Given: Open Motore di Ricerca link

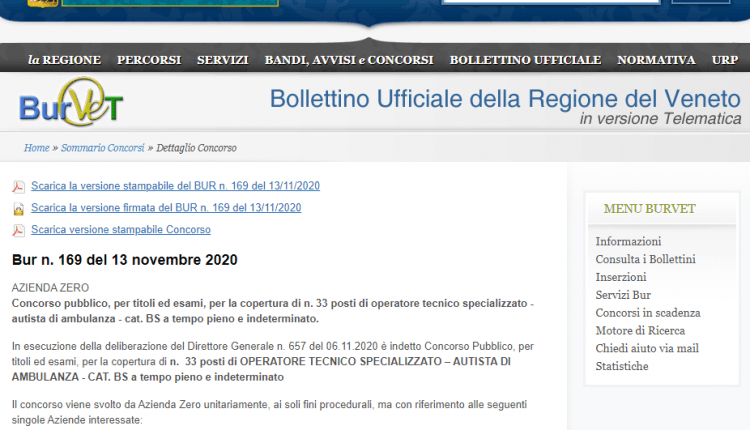Looking at the screenshot, I should (x=640, y=331).
